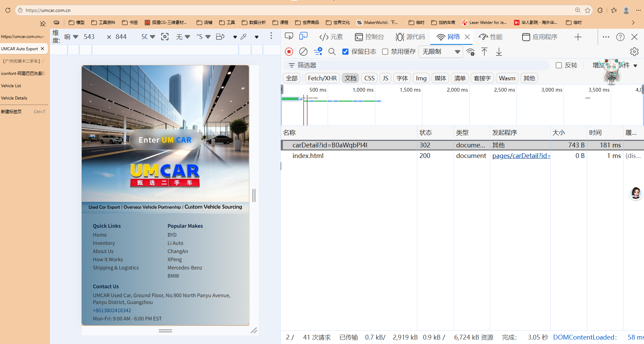
Task: Click inspect element picker icon
Action: coord(289,37)
